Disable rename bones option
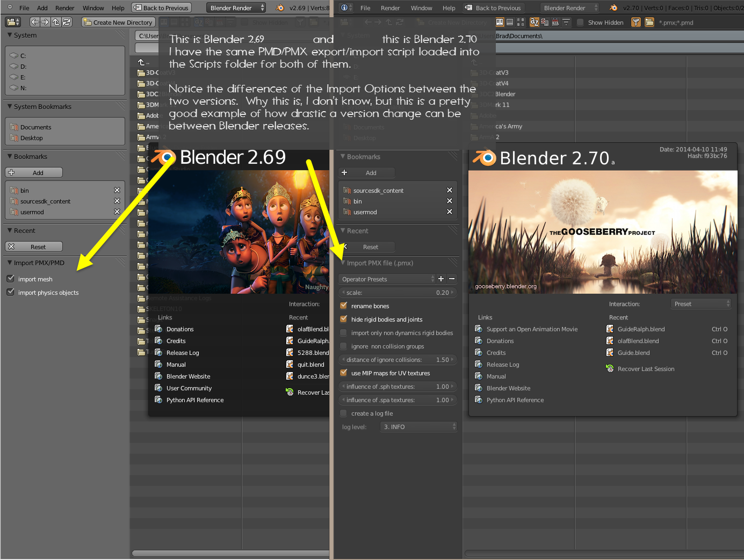 click(x=344, y=306)
